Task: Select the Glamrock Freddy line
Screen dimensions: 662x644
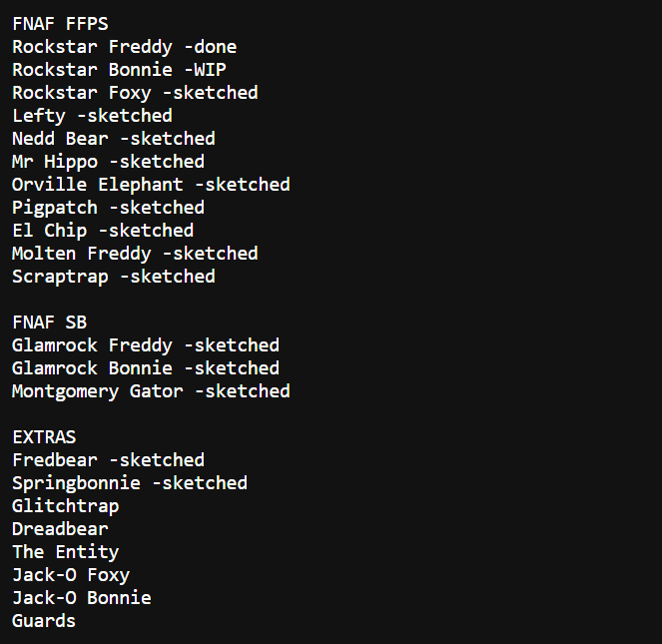Action: (x=146, y=345)
